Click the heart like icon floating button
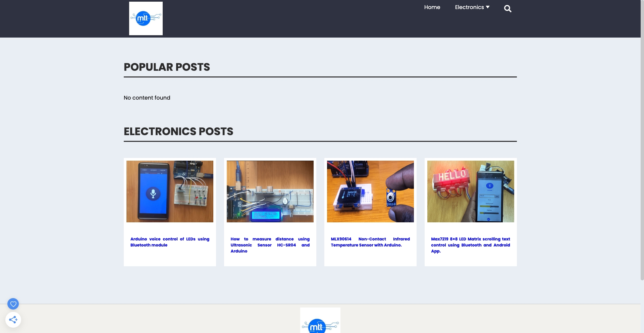 click(13, 304)
